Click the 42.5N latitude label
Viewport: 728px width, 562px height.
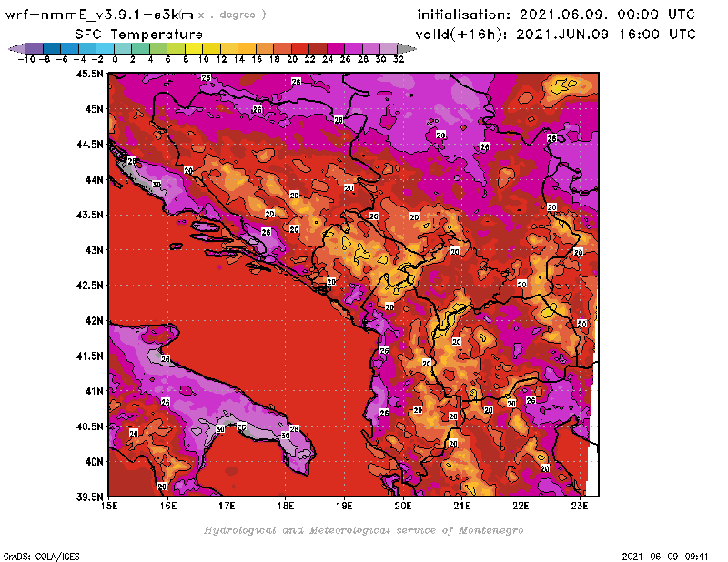[x=89, y=286]
